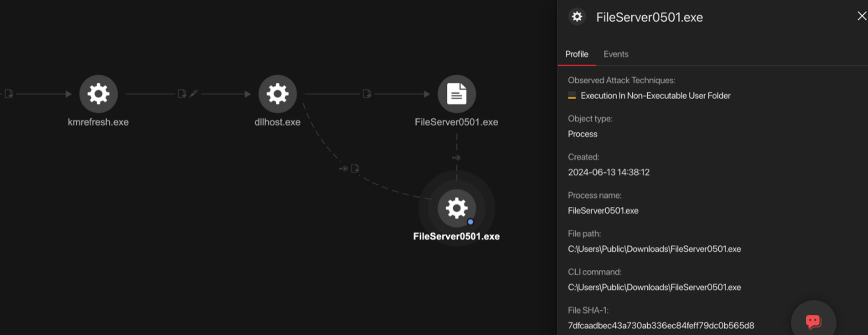This screenshot has height=335, width=868.
Task: Click file icon on arrow entering kmrefresh.exe
Action: point(9,94)
